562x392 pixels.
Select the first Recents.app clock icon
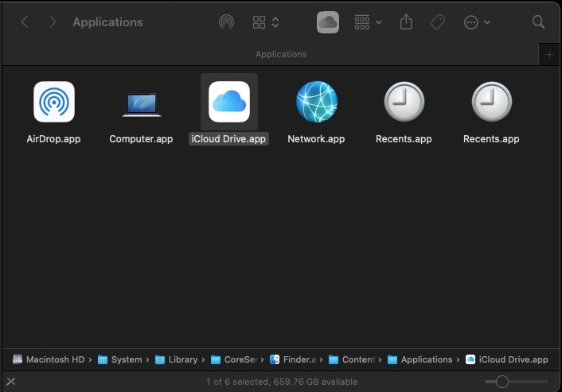404,102
